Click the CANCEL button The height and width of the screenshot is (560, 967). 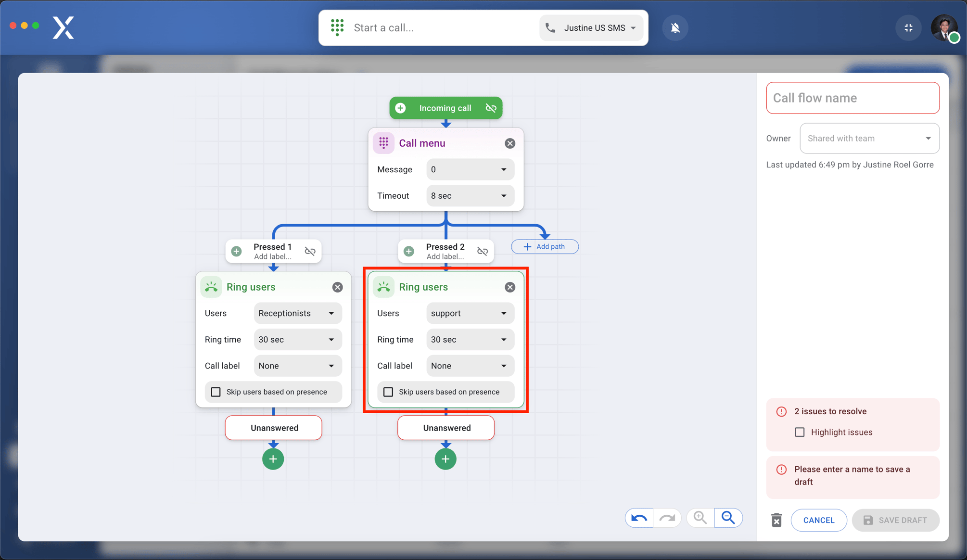[x=819, y=520]
